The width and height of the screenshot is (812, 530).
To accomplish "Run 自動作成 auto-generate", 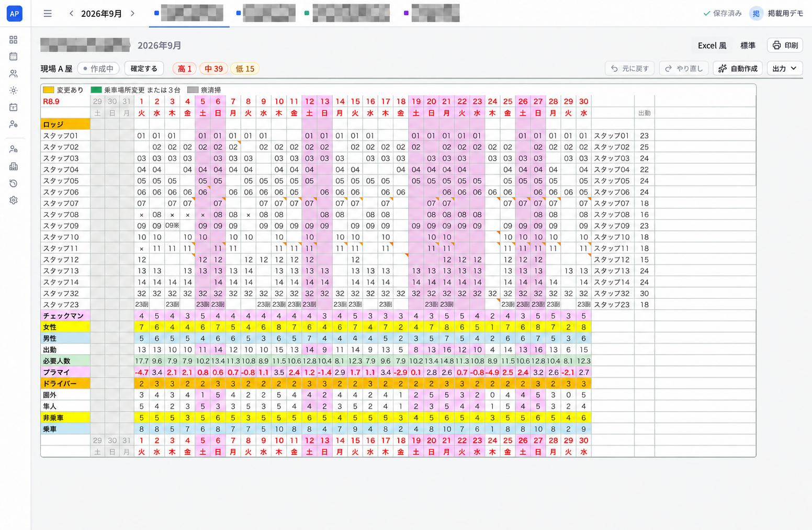I will [x=738, y=69].
